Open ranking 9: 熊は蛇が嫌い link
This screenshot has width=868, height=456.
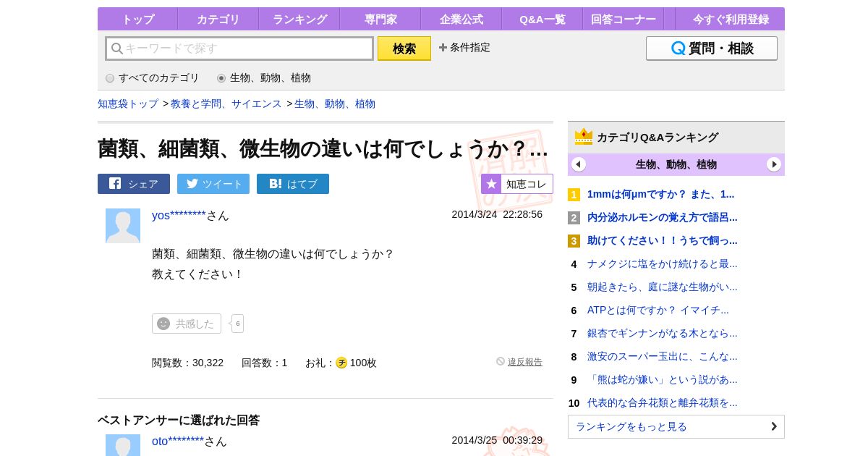coord(663,379)
